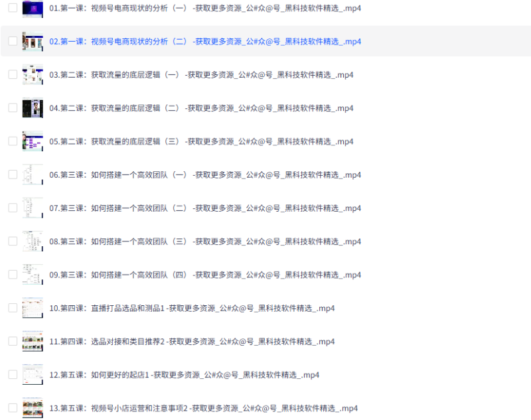Open file 02.第一课 视频号电商现状的分析（二）
The image size is (531, 420).
coord(205,41)
